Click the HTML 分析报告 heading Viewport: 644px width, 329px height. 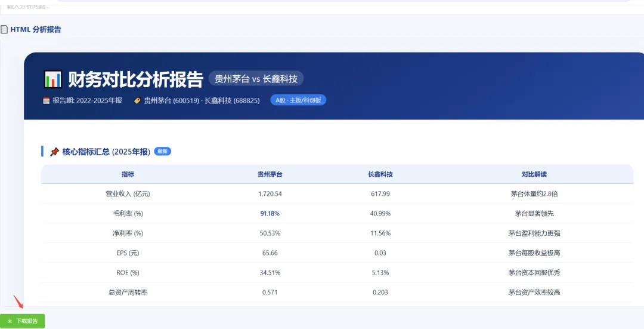pyautogui.click(x=36, y=30)
